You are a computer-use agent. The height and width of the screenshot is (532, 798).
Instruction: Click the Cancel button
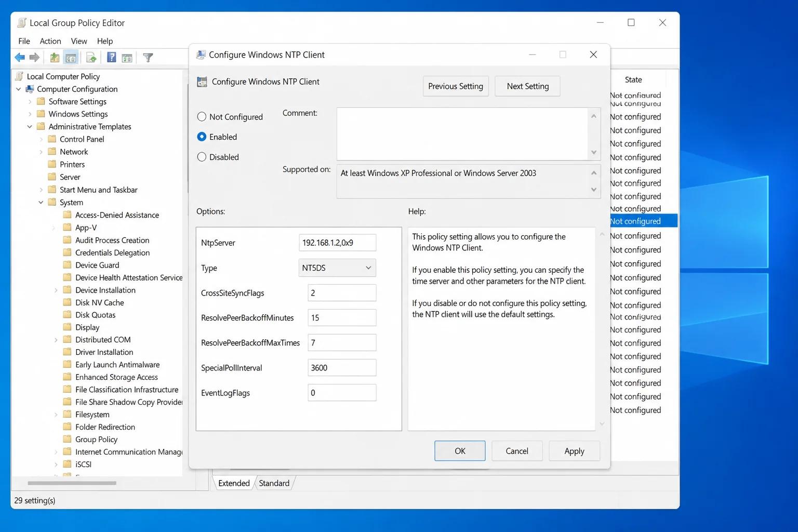tap(517, 451)
